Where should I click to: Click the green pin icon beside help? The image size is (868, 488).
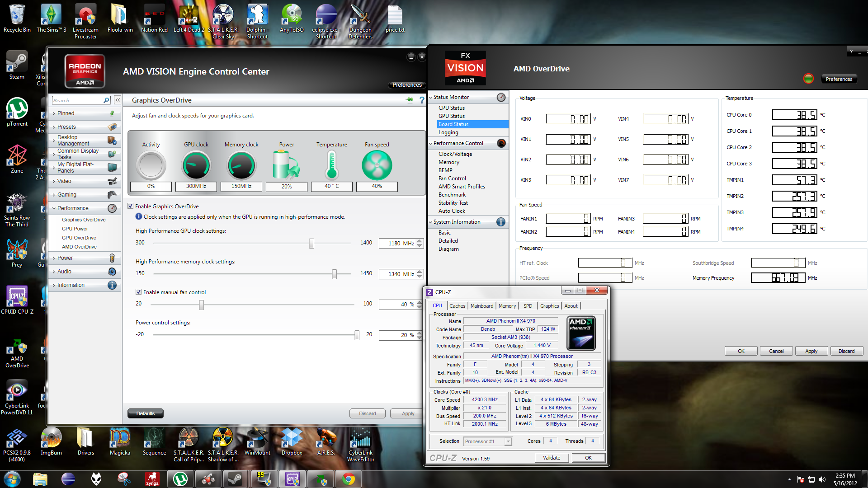pos(409,99)
